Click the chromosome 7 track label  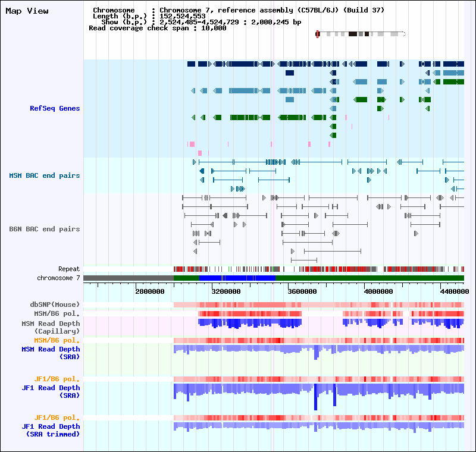(x=58, y=278)
